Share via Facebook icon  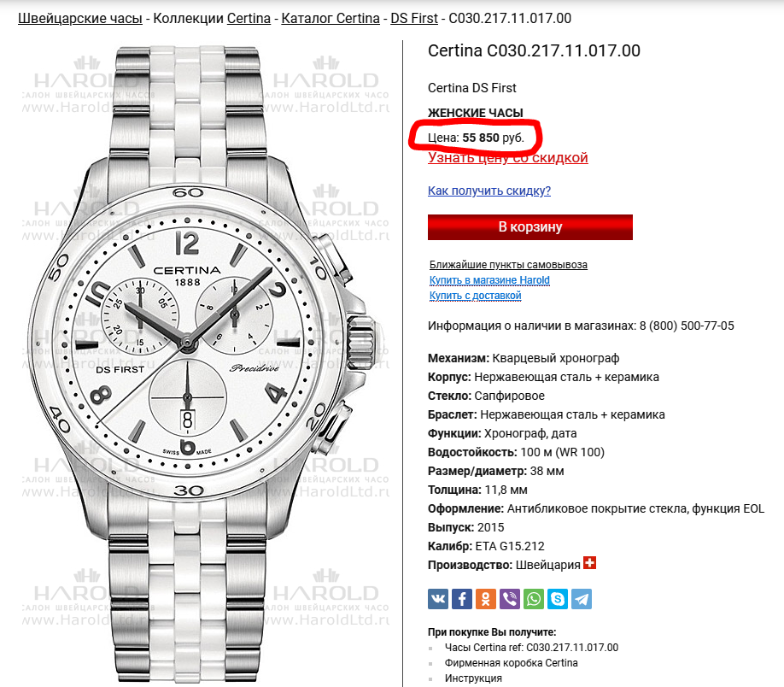tap(462, 598)
